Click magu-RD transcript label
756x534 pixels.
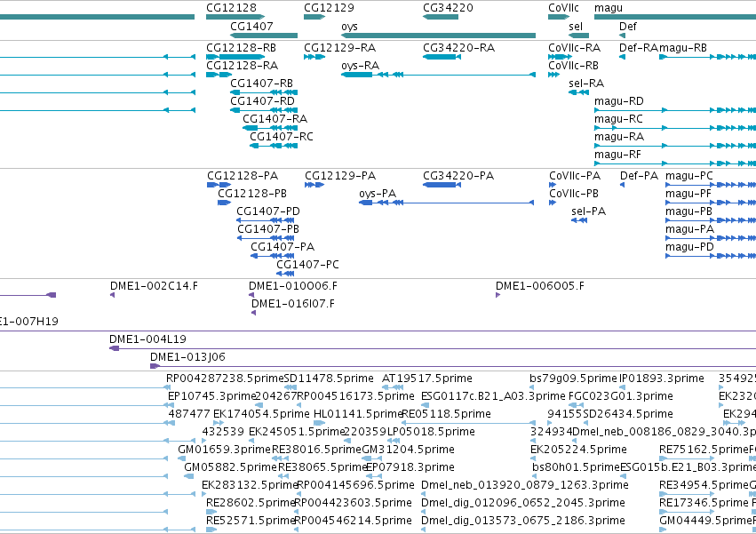point(618,102)
